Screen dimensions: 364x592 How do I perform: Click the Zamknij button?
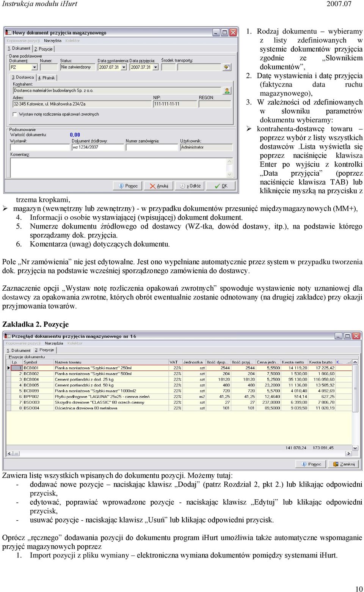click(344, 464)
